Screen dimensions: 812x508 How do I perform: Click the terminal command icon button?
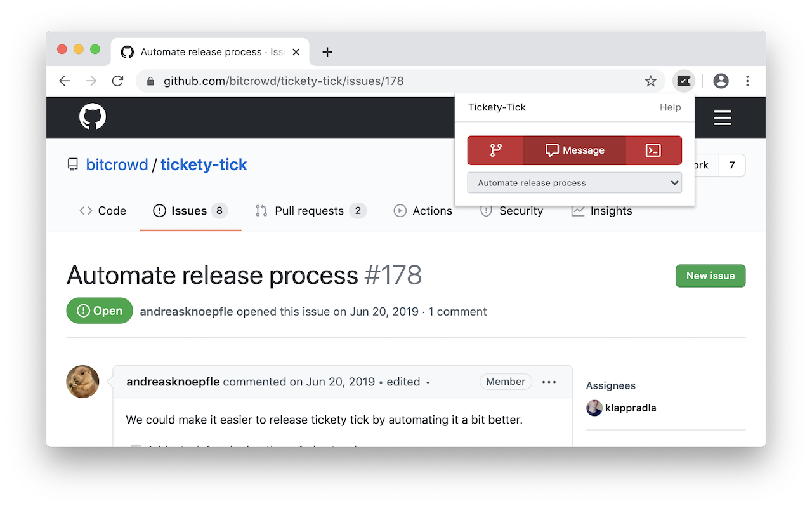[653, 150]
